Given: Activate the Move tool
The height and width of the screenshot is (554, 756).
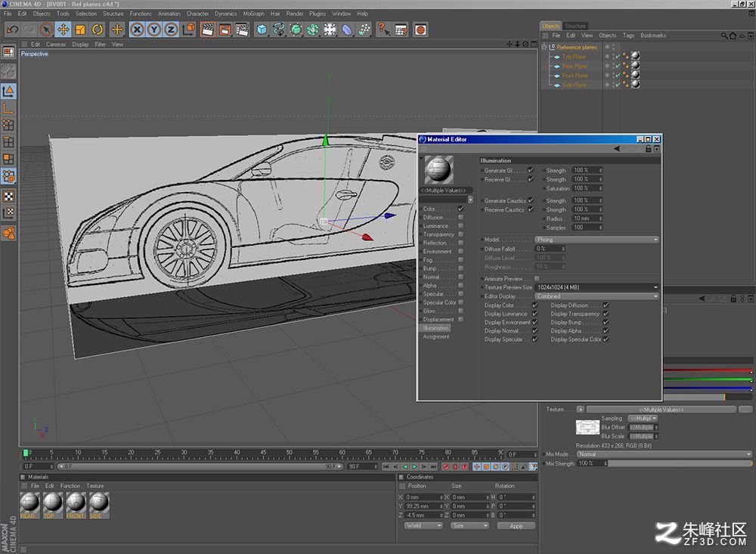Looking at the screenshot, I should [x=64, y=30].
